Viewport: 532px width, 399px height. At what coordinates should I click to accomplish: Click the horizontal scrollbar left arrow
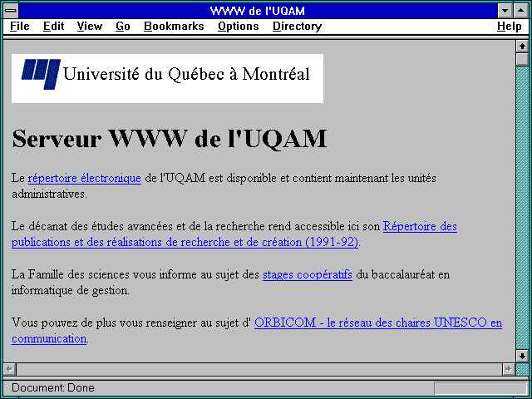tap(9, 369)
